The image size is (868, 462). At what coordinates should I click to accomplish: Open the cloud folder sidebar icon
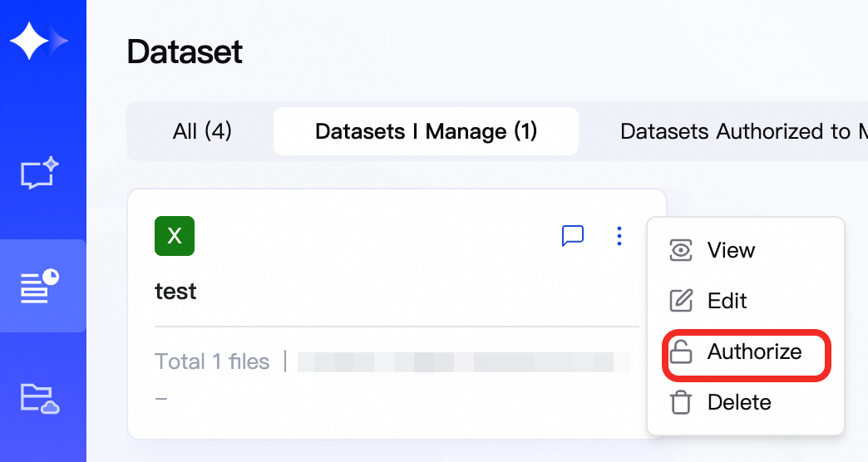(39, 399)
